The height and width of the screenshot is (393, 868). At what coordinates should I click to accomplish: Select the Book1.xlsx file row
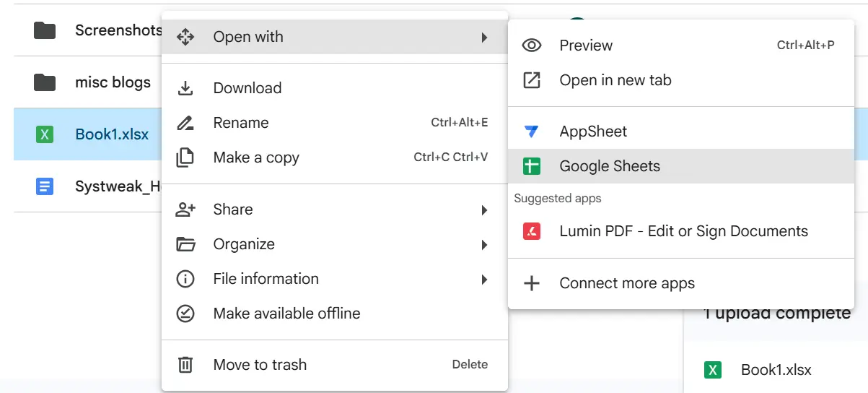pos(112,134)
